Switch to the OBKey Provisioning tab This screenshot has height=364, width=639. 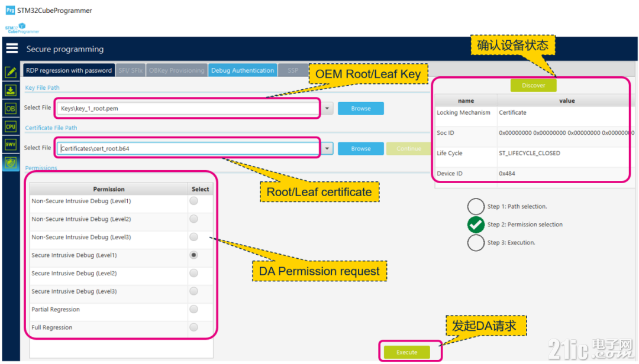pyautogui.click(x=176, y=70)
